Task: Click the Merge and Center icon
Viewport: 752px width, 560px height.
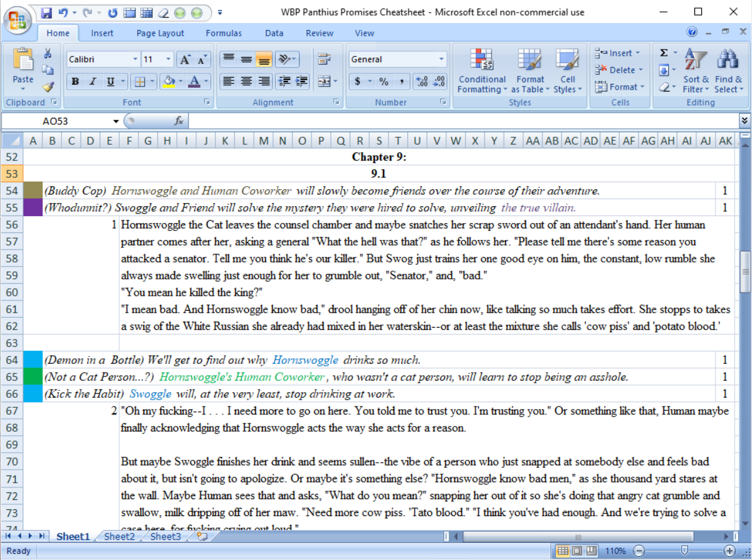Action: [324, 81]
